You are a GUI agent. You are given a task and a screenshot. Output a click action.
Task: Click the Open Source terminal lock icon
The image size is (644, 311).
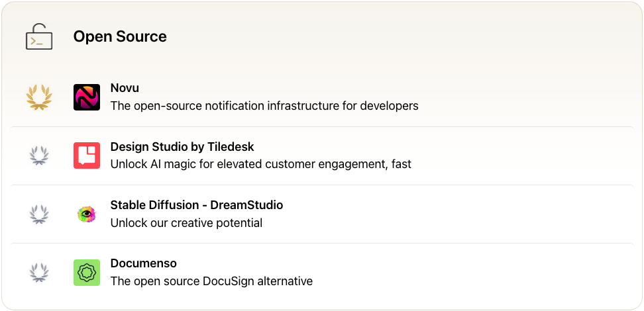click(39, 37)
